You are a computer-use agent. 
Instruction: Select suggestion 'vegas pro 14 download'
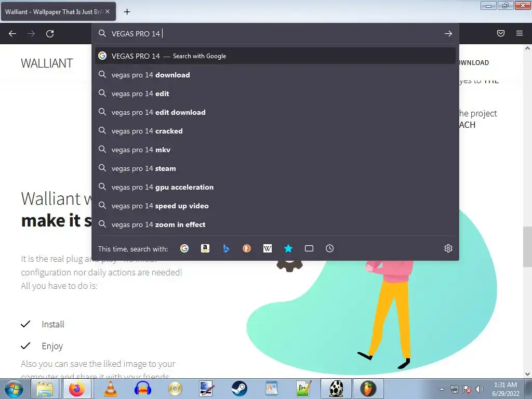[x=275, y=75]
